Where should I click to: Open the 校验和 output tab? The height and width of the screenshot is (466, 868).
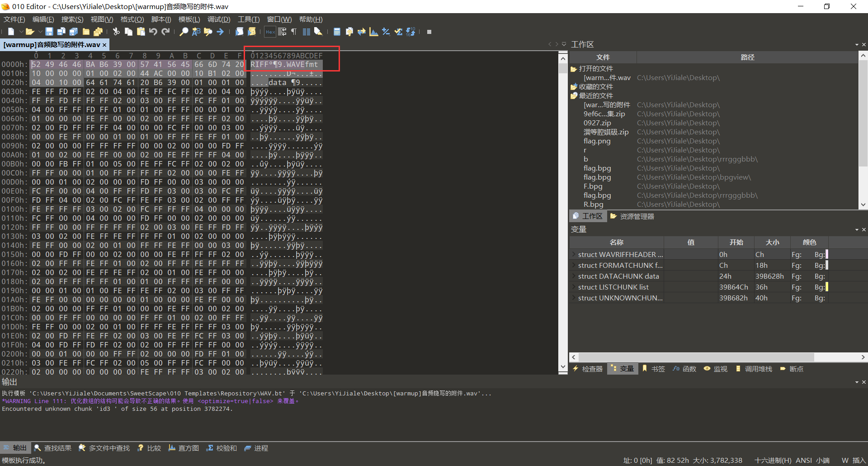pos(222,448)
